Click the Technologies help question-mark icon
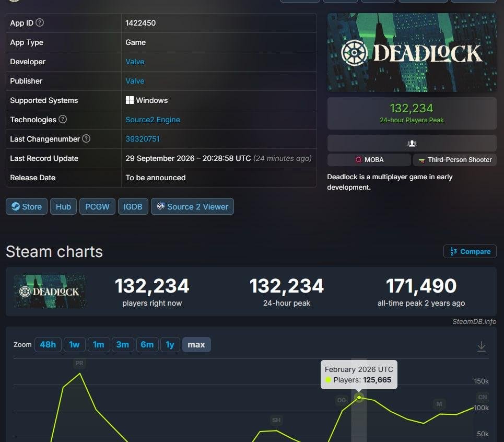The width and height of the screenshot is (504, 442). pyautogui.click(x=63, y=119)
